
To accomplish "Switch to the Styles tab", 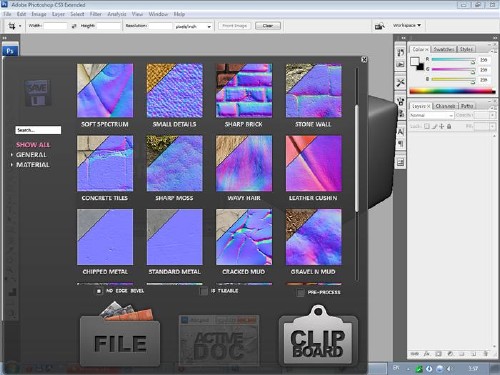I will [466, 49].
